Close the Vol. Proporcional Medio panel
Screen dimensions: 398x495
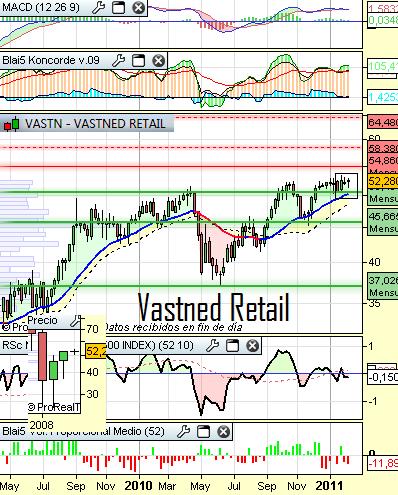click(223, 432)
